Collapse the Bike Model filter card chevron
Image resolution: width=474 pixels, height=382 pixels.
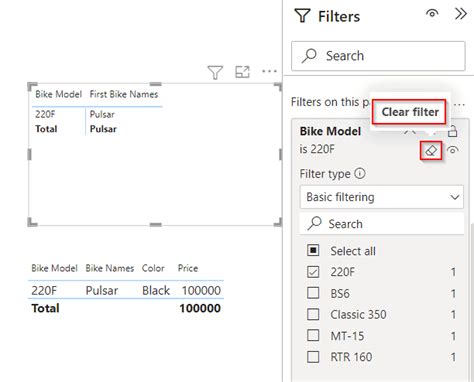pos(409,131)
